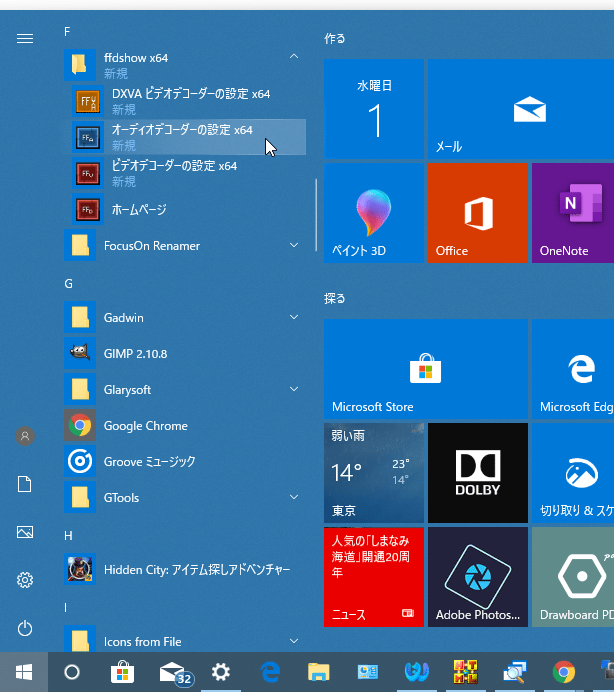Screen dimensions: 614x692
Task: Open File Explorer from taskbar
Action: tap(319, 672)
